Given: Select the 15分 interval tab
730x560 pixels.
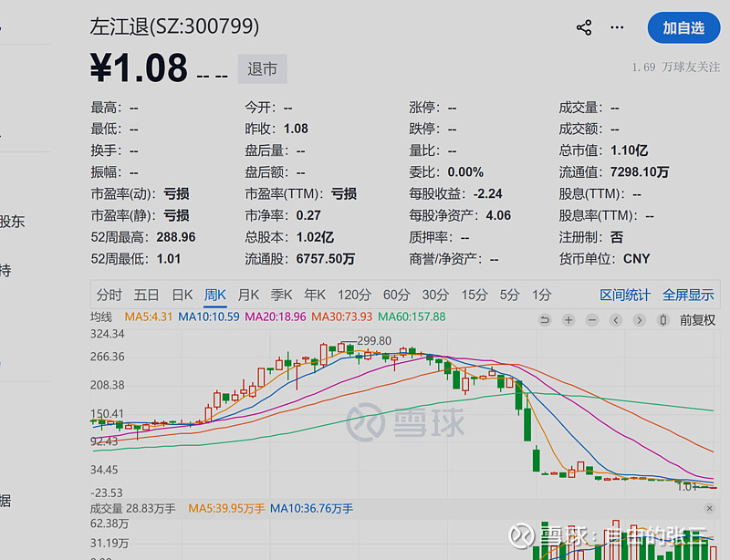Looking at the screenshot, I should pyautogui.click(x=474, y=295).
